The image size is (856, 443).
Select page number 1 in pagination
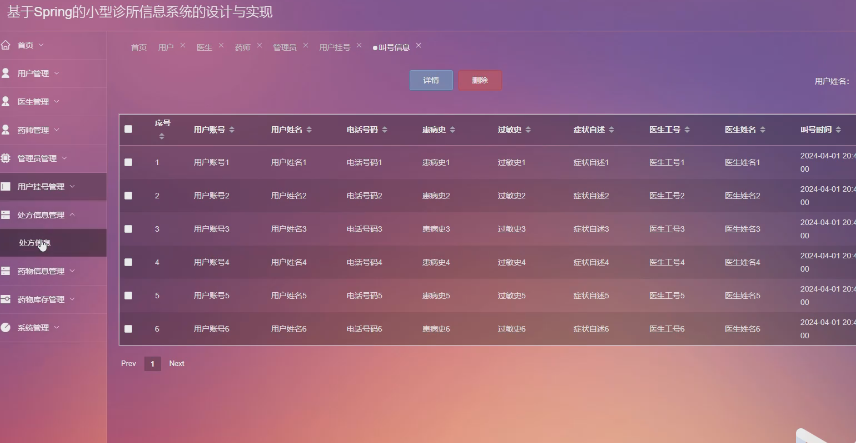(152, 363)
